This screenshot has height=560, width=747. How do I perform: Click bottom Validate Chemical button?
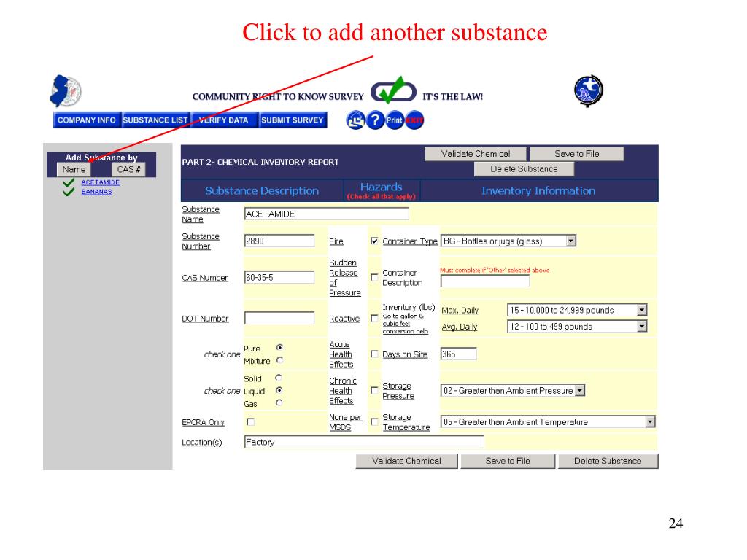point(406,461)
